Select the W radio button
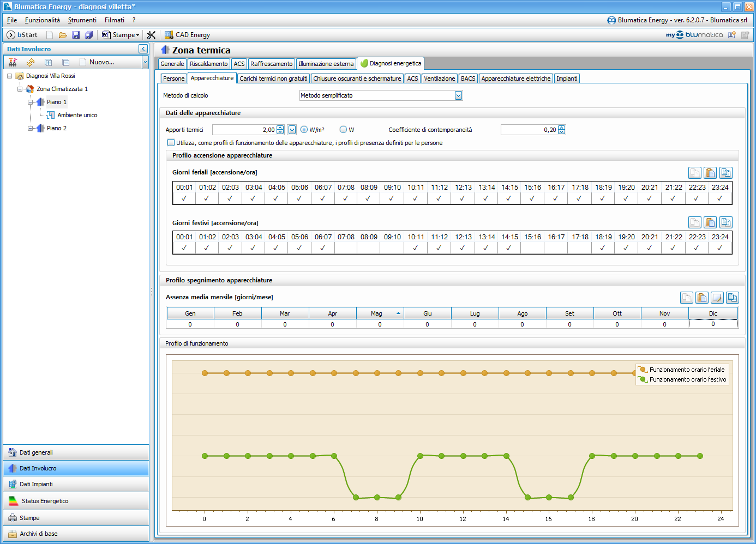 [x=343, y=130]
